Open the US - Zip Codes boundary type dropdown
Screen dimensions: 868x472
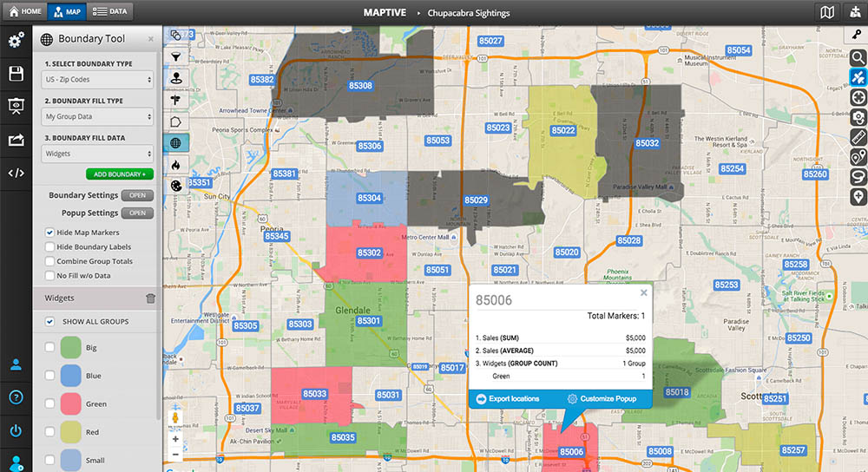[97, 80]
